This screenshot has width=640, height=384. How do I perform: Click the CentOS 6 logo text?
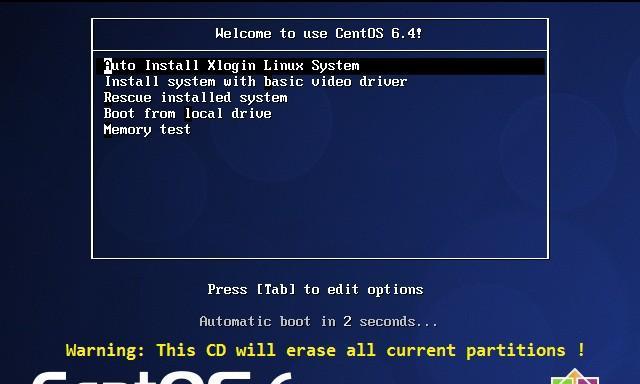tap(162, 377)
